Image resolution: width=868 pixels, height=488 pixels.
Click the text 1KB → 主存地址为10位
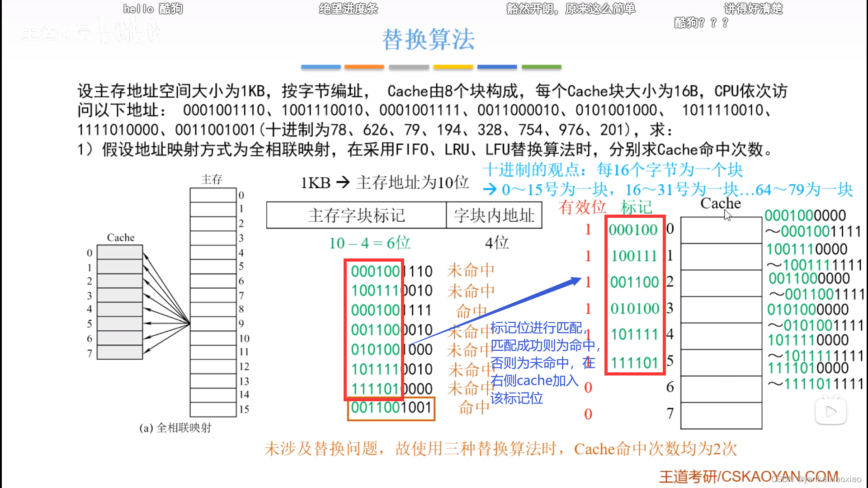(x=385, y=183)
